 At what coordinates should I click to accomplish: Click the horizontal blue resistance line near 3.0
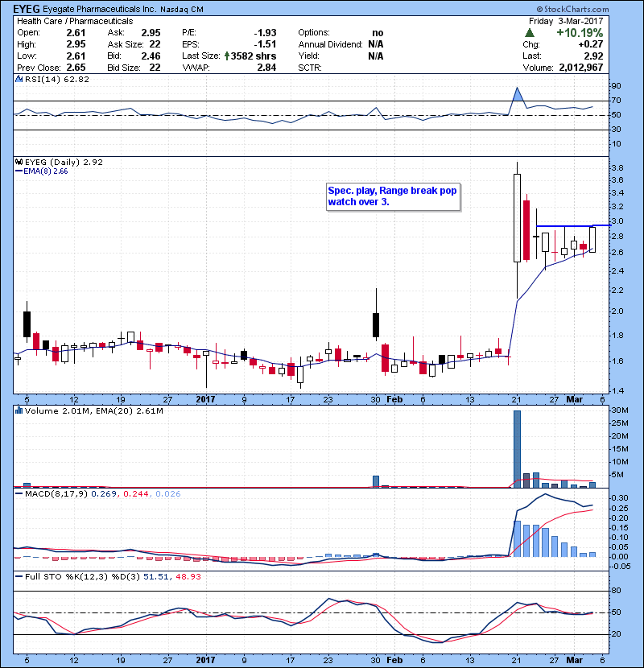pos(563,226)
